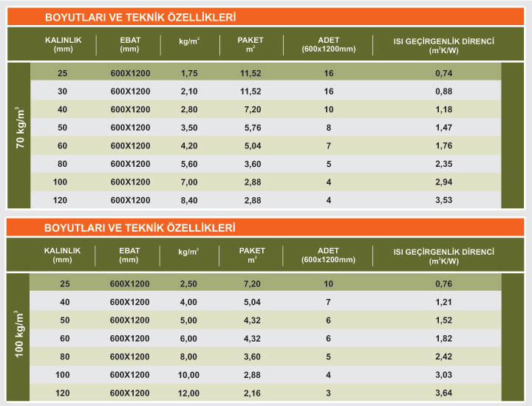The image size is (532, 406).
Task: Click the '2,80' kg/m² value
Action: pos(189,109)
